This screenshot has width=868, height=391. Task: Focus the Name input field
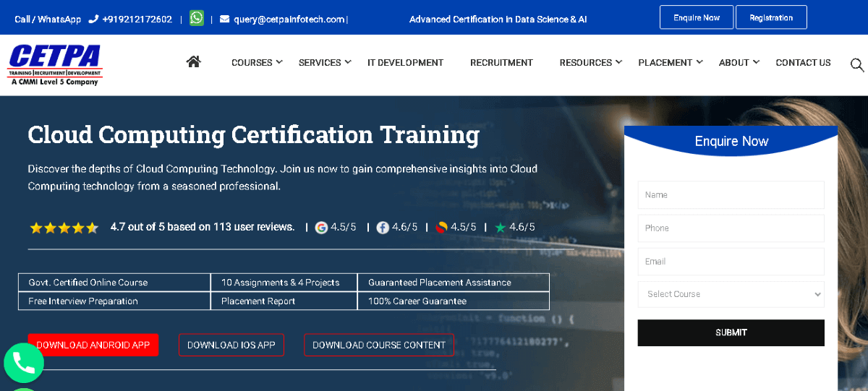(731, 195)
